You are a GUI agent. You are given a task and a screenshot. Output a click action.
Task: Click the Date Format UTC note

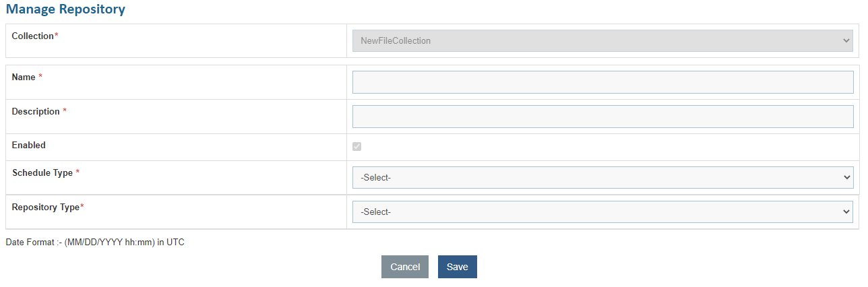(x=95, y=243)
